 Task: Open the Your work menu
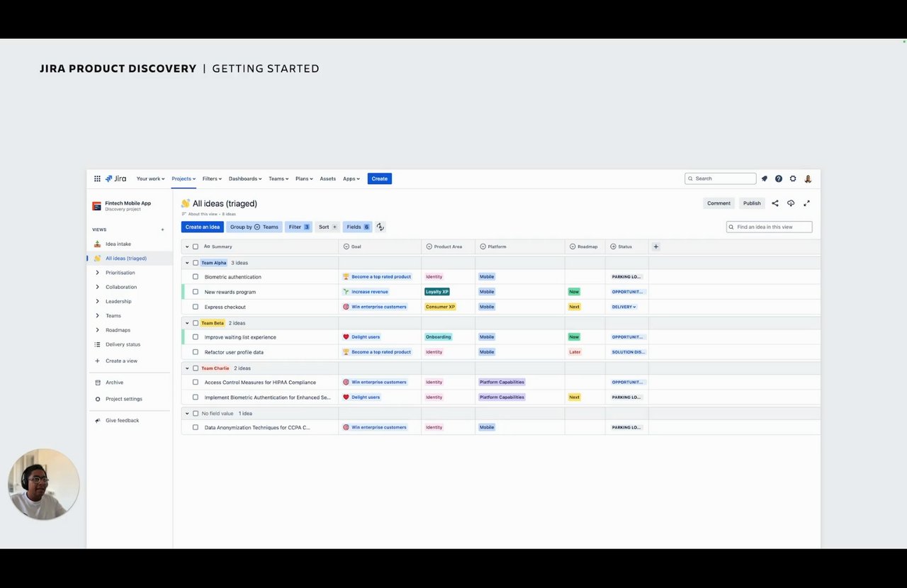click(150, 179)
